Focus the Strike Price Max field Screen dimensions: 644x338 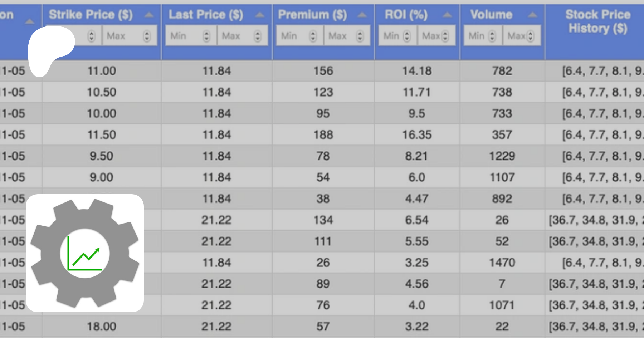click(122, 36)
